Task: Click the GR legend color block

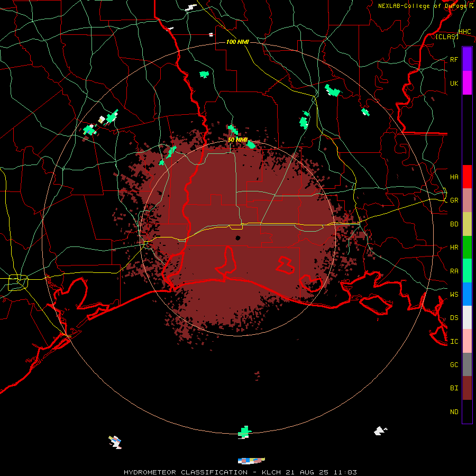Action: [467, 200]
